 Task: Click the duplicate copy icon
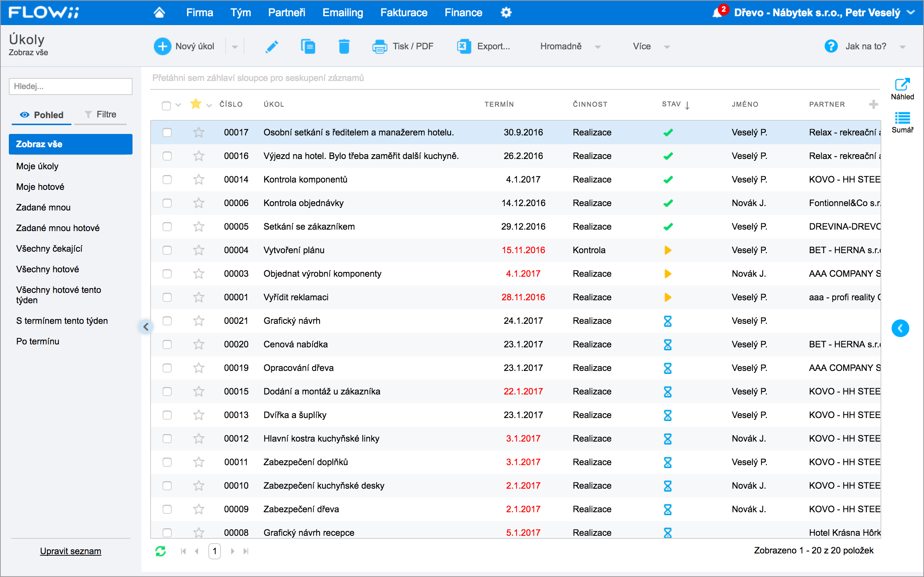click(308, 47)
